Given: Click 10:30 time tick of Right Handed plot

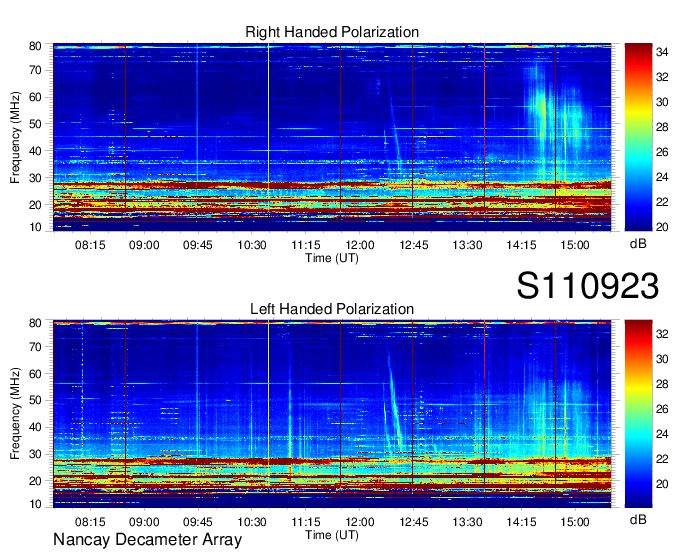Looking at the screenshot, I should pyautogui.click(x=252, y=245).
